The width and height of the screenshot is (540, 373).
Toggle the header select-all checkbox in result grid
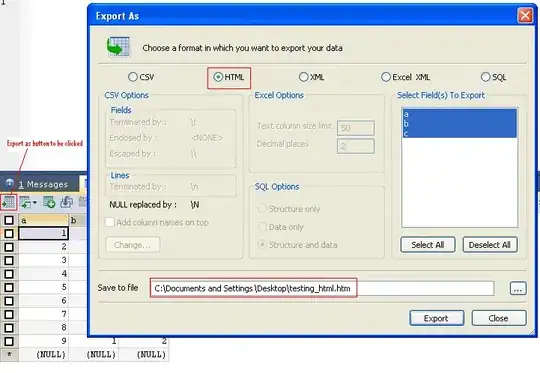point(9,220)
